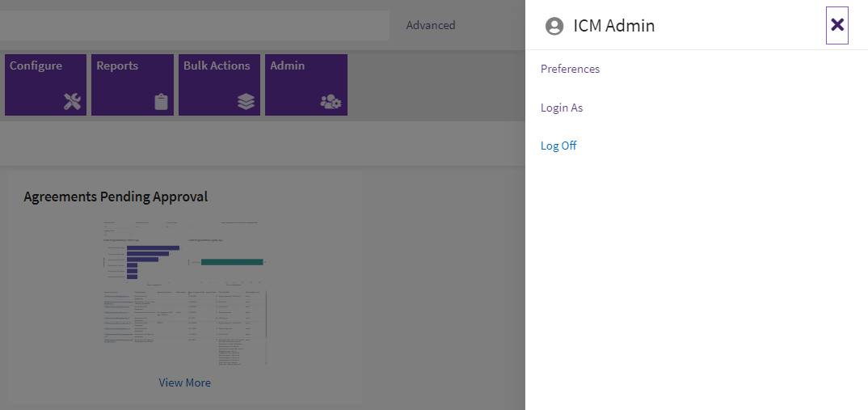Viewport: 868px width, 410px height.
Task: Open the Advanced search link
Action: 430,25
